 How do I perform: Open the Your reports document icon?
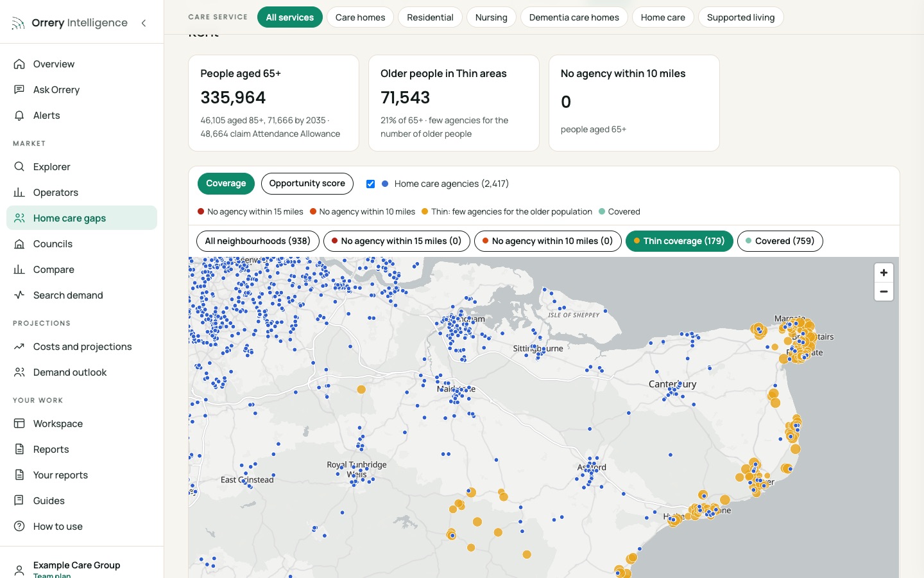point(19,475)
